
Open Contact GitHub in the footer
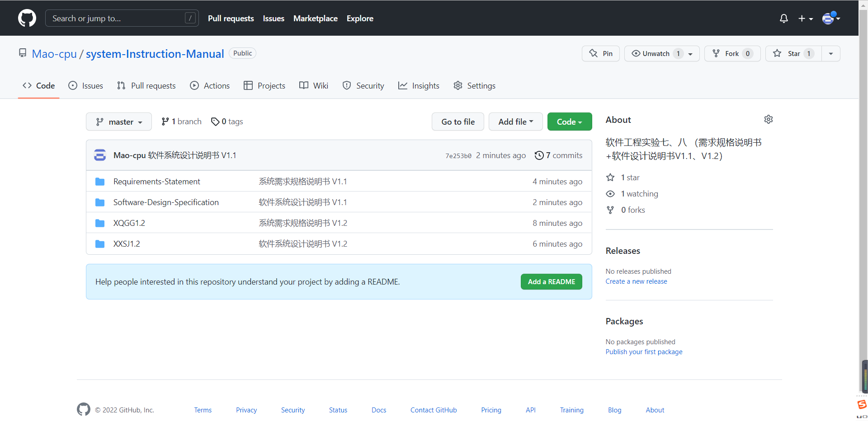(x=434, y=410)
